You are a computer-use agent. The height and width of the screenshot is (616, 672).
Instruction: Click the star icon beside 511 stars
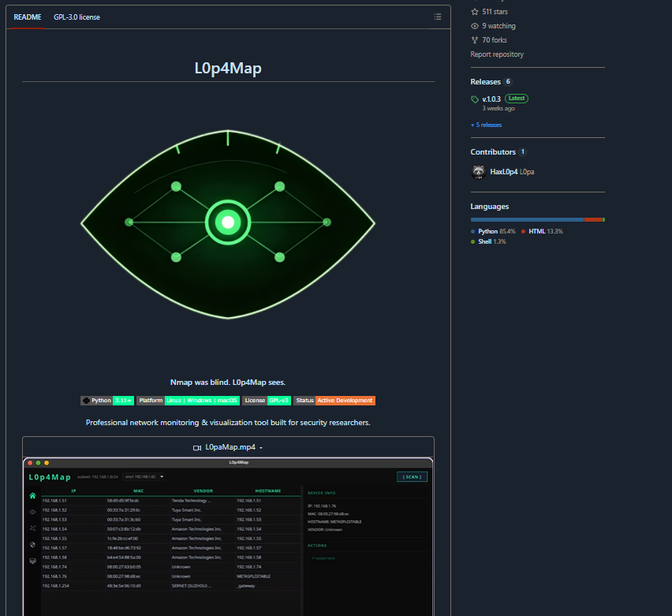[x=475, y=12]
